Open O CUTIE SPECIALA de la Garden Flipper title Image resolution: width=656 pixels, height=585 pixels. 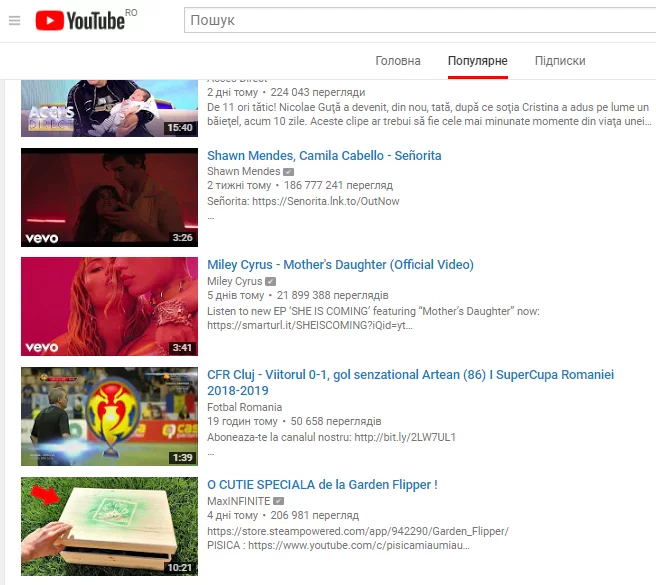(x=322, y=485)
